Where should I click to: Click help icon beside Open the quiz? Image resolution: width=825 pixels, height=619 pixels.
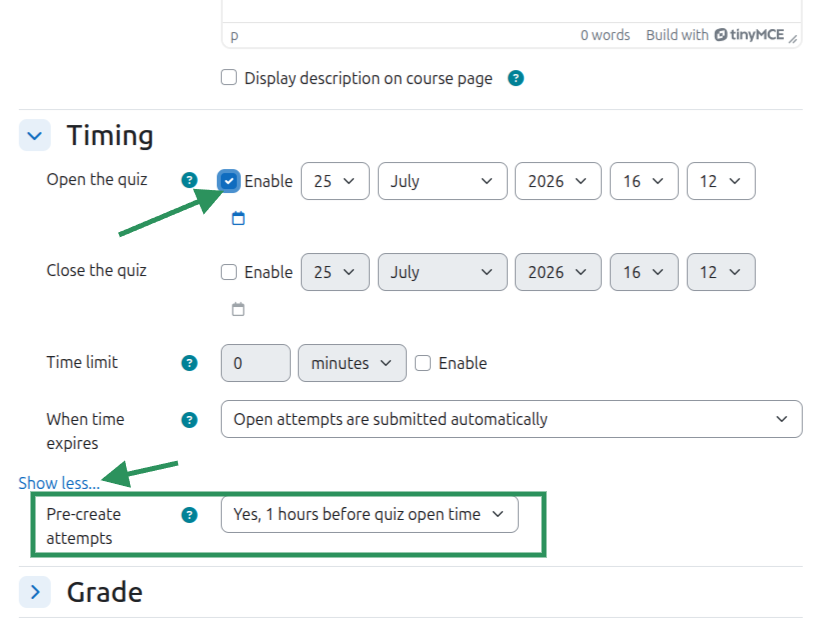[x=189, y=181]
